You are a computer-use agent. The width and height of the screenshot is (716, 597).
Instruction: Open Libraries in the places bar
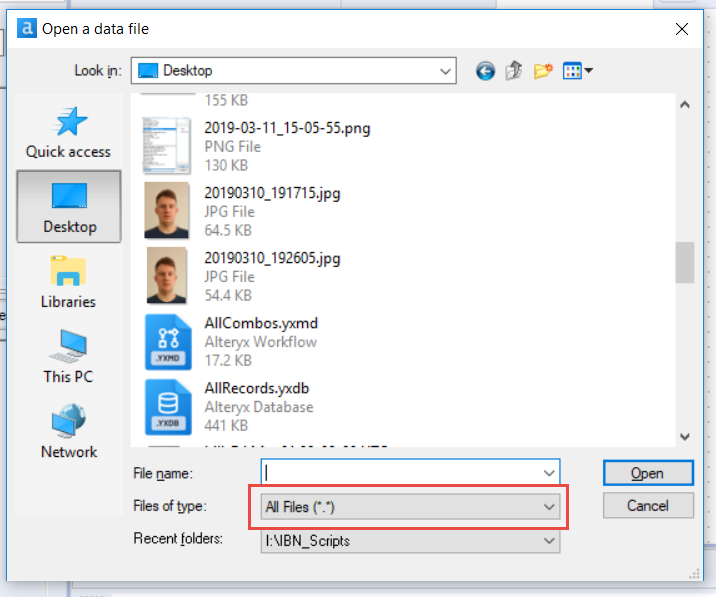pyautogui.click(x=68, y=282)
